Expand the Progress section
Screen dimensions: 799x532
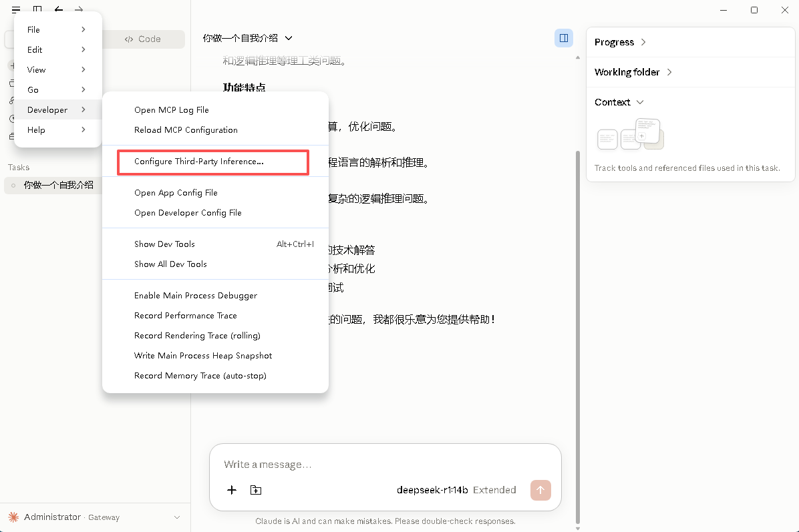click(x=620, y=42)
